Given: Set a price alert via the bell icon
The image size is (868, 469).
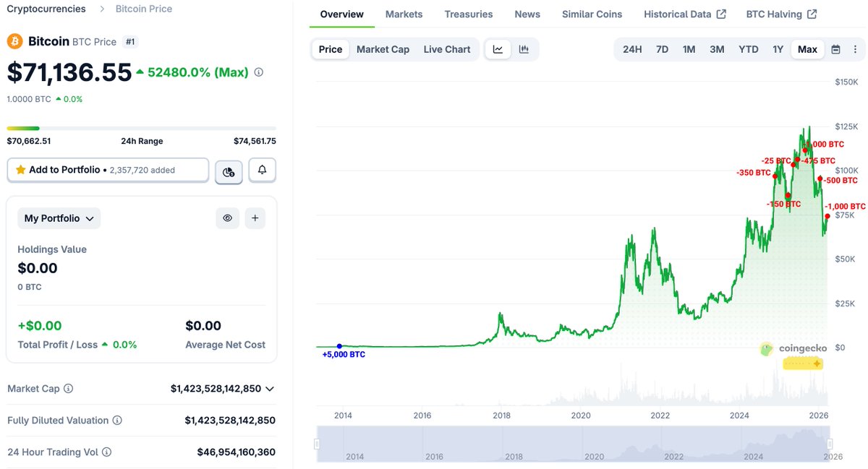Looking at the screenshot, I should tap(262, 170).
